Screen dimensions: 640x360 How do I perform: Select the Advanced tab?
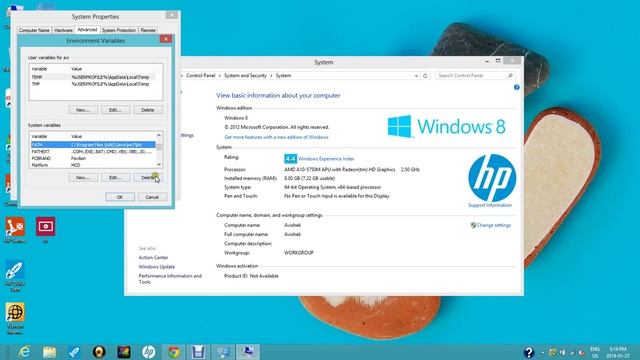[x=87, y=30]
